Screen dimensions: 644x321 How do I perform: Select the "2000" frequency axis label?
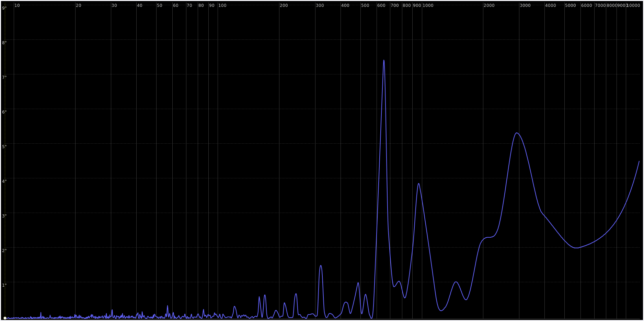point(489,5)
